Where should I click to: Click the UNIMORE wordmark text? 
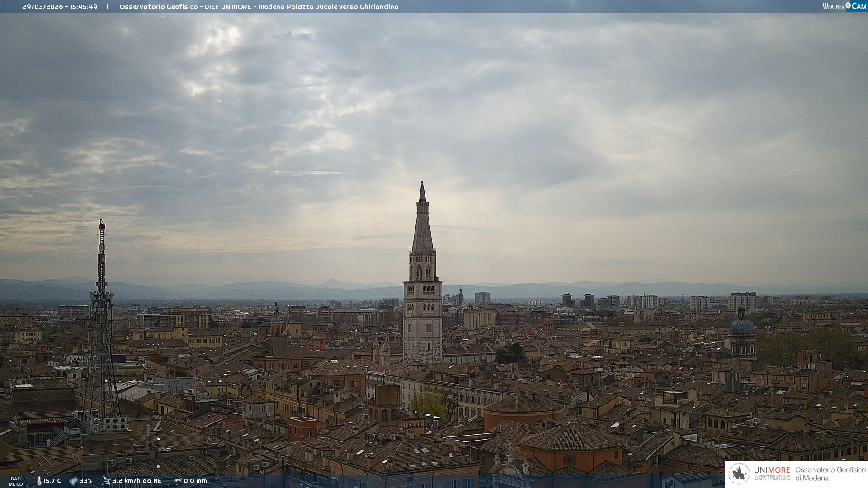pyautogui.click(x=772, y=470)
